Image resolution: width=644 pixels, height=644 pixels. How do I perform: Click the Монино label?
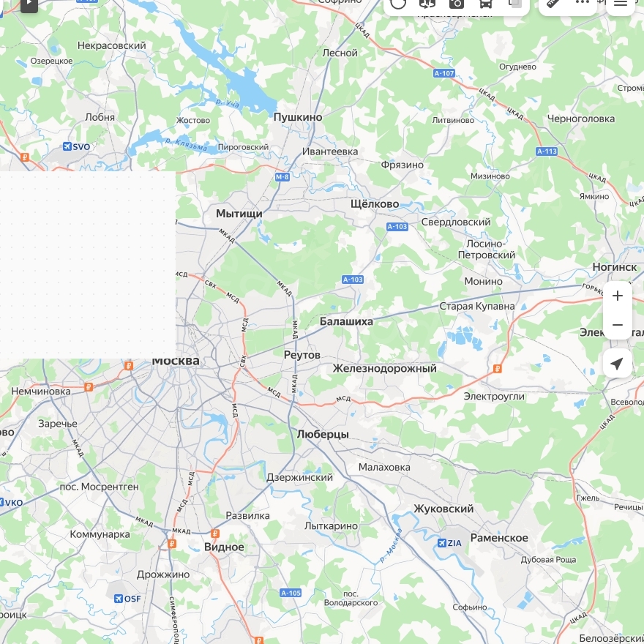click(x=484, y=281)
